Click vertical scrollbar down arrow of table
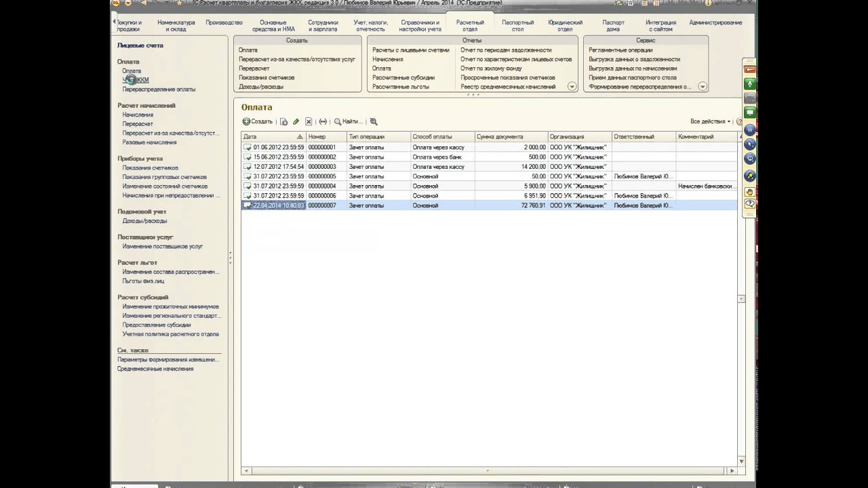Viewport: 868px width, 488px height. point(741,462)
